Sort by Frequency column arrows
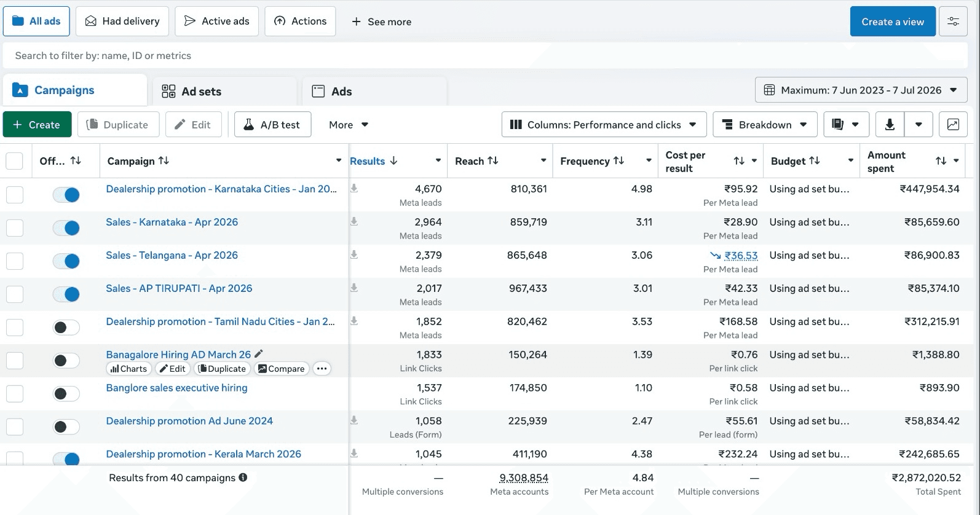The height and width of the screenshot is (515, 980). coord(619,160)
